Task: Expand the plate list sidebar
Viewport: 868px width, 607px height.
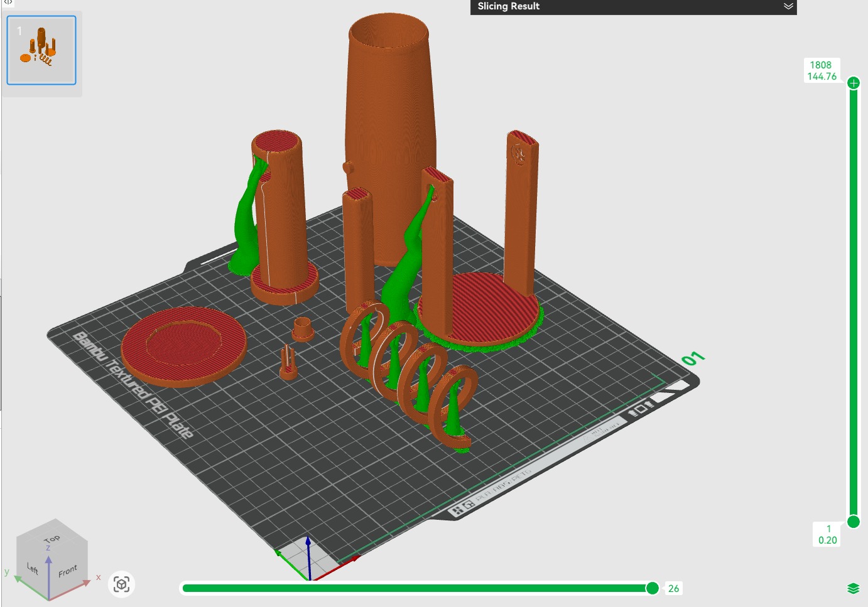Action: pos(8,3)
